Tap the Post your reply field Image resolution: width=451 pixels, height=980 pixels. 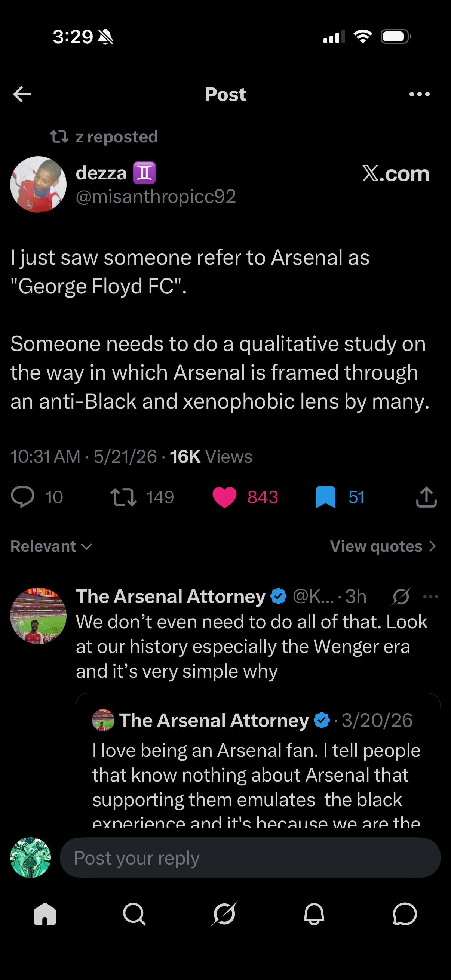[x=250, y=858]
